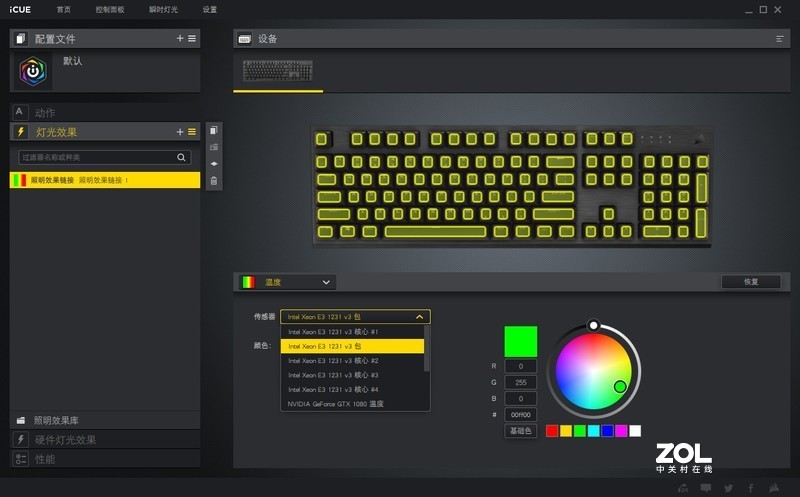Click the Corsair sails logo icon
Screen dimensions: 800x497
coord(774,488)
